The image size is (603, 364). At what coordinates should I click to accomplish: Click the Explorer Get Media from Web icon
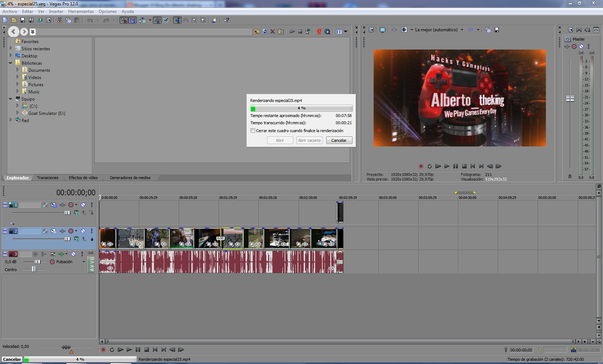(327, 32)
